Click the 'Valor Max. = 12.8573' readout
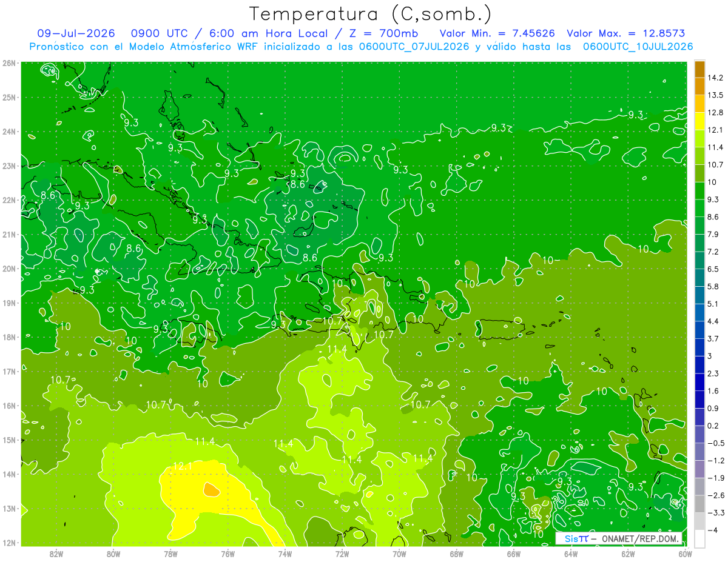728x562 pixels. [x=627, y=33]
